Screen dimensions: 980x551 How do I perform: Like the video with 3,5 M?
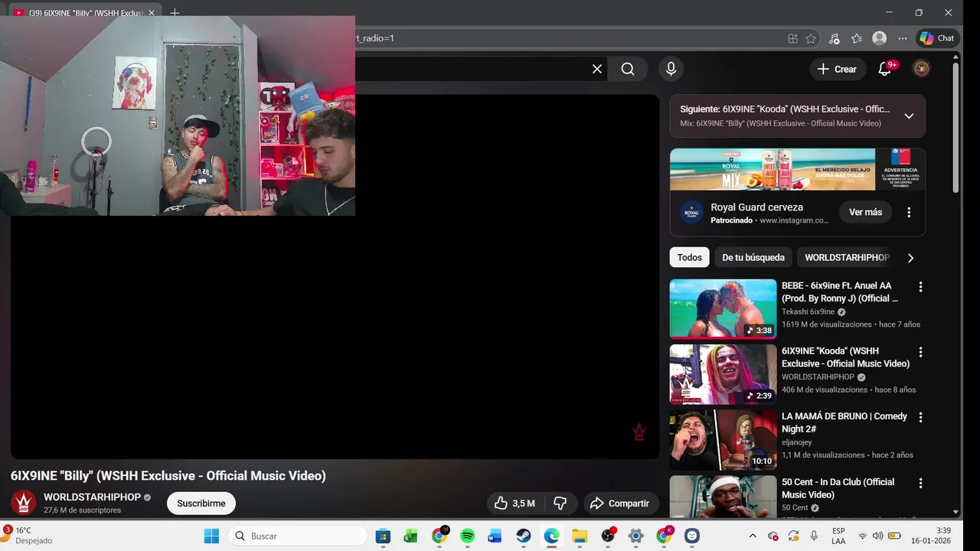pyautogui.click(x=514, y=504)
